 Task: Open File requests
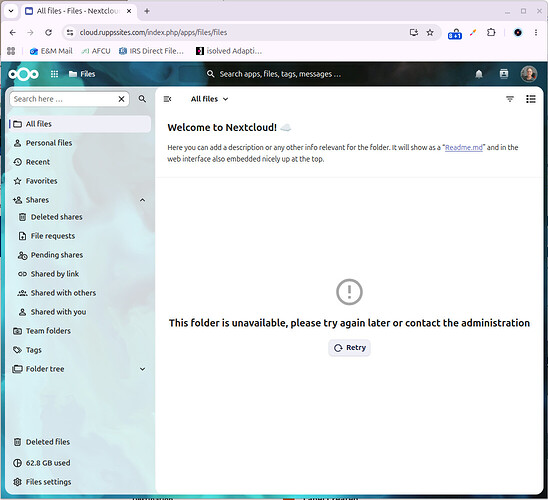point(82,236)
